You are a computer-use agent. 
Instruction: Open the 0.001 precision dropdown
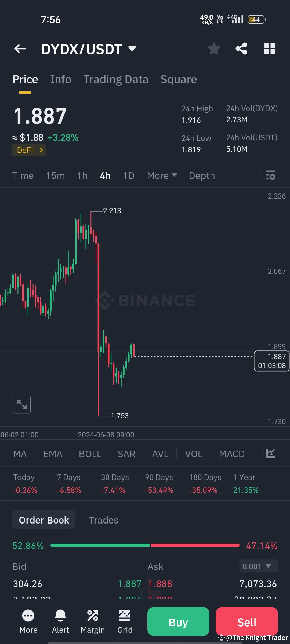(258, 566)
